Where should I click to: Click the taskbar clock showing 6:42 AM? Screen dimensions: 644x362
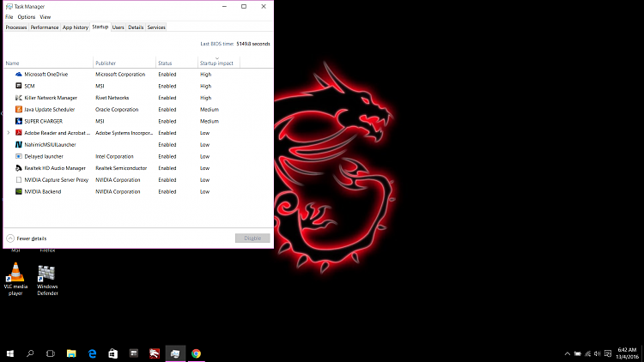point(626,353)
